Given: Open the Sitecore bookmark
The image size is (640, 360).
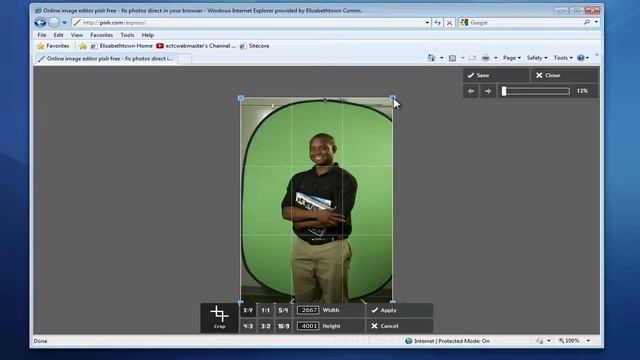Looking at the screenshot, I should coord(255,46).
